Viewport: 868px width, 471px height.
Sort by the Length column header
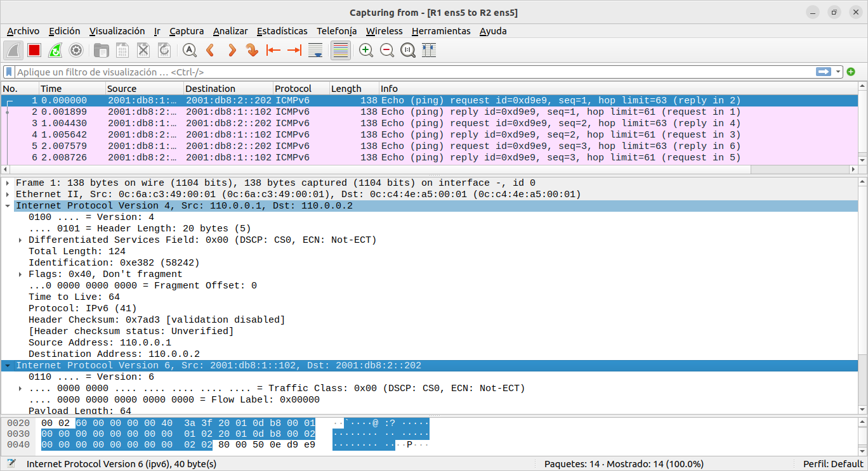click(354, 89)
